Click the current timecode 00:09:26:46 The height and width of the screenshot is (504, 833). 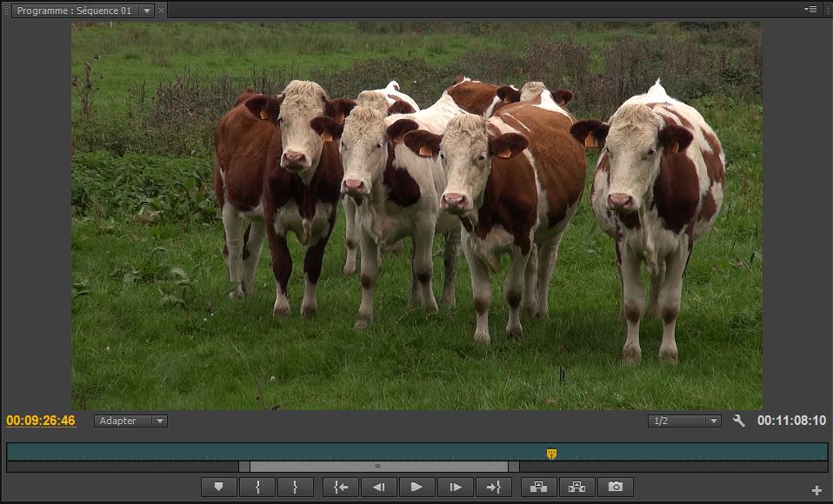point(41,421)
